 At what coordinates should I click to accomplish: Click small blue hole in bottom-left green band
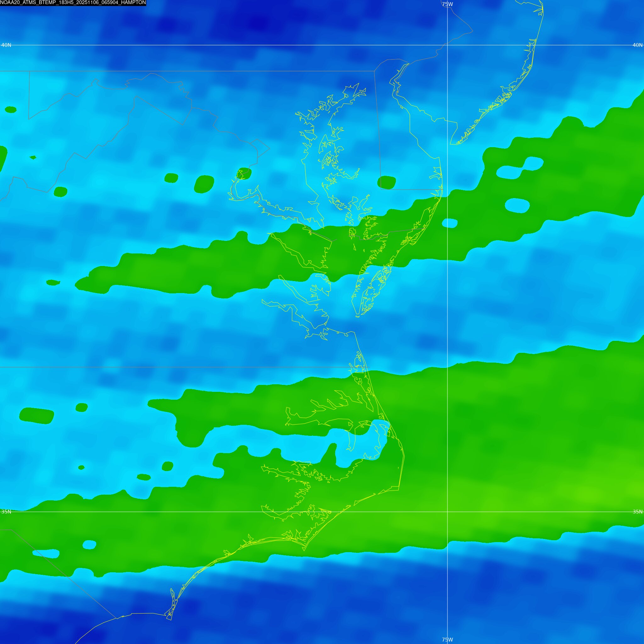(89, 545)
